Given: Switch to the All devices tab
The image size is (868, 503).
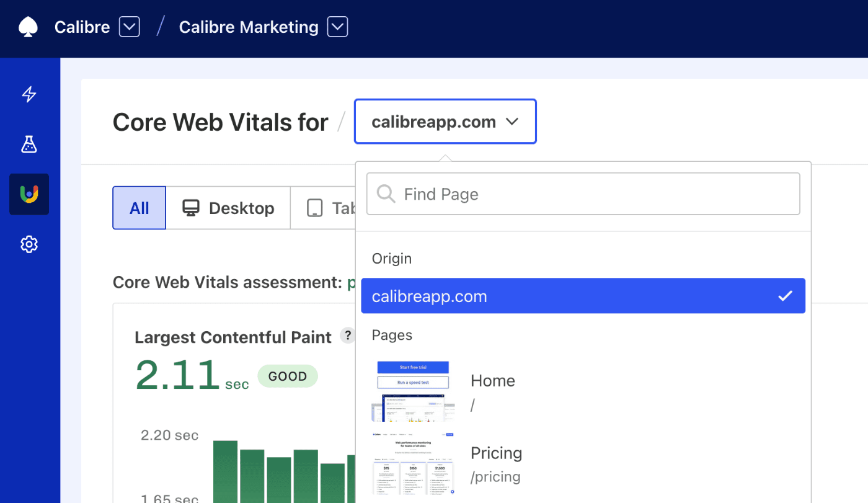Looking at the screenshot, I should click(x=138, y=208).
